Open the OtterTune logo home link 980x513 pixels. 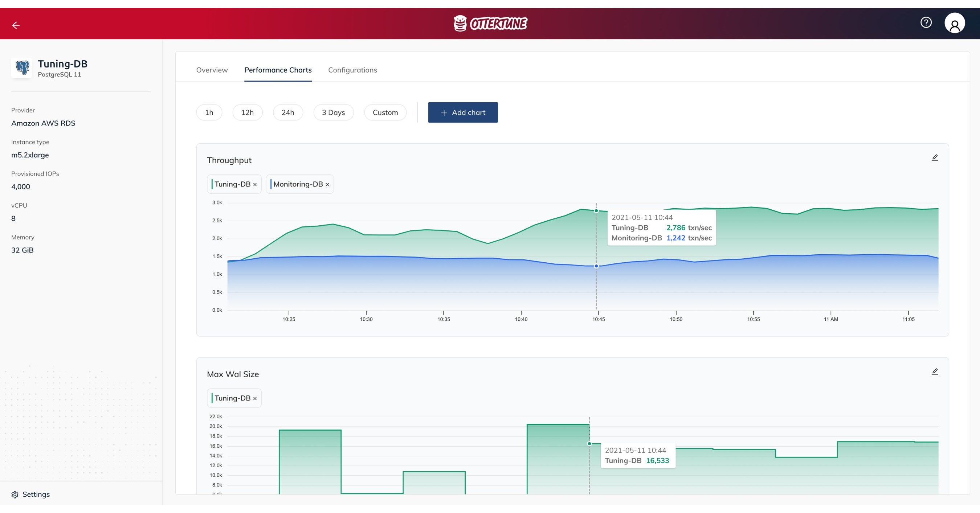click(x=490, y=23)
